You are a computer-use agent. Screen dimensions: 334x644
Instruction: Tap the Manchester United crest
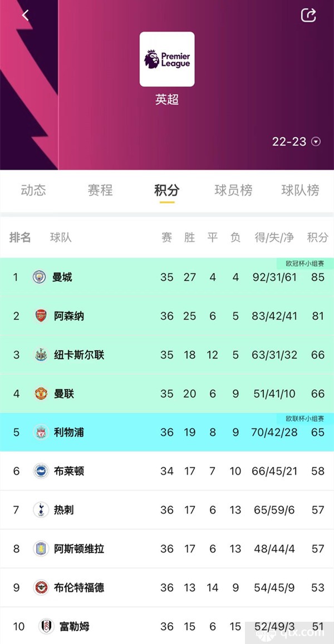41,394
